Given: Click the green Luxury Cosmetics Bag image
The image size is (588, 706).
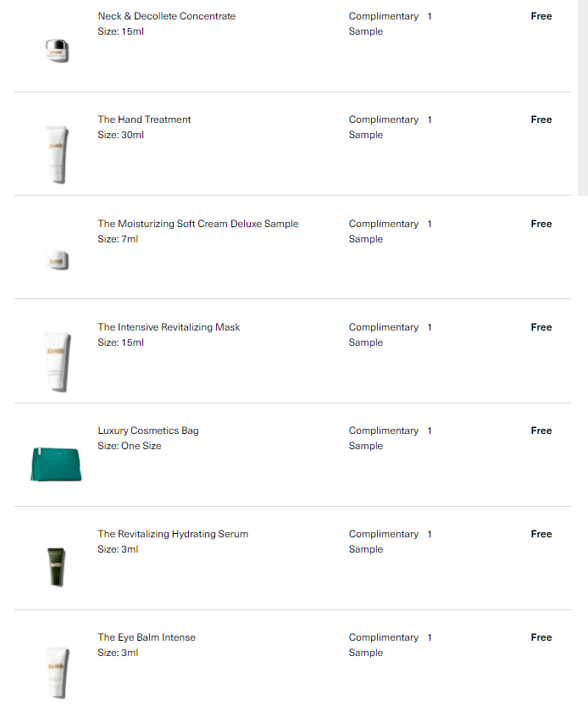Looking at the screenshot, I should pyautogui.click(x=56, y=464).
